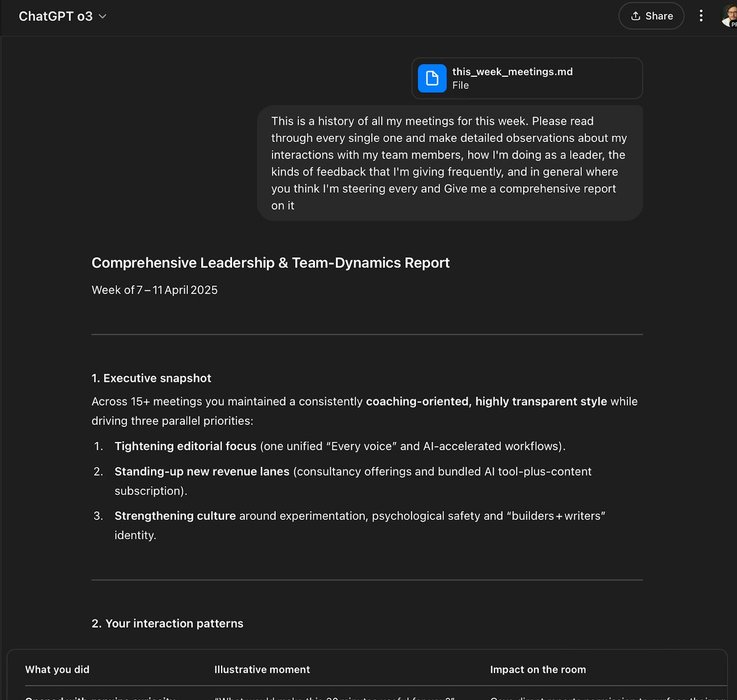Click the '1. Executive snapshot' section heading

pyautogui.click(x=151, y=378)
